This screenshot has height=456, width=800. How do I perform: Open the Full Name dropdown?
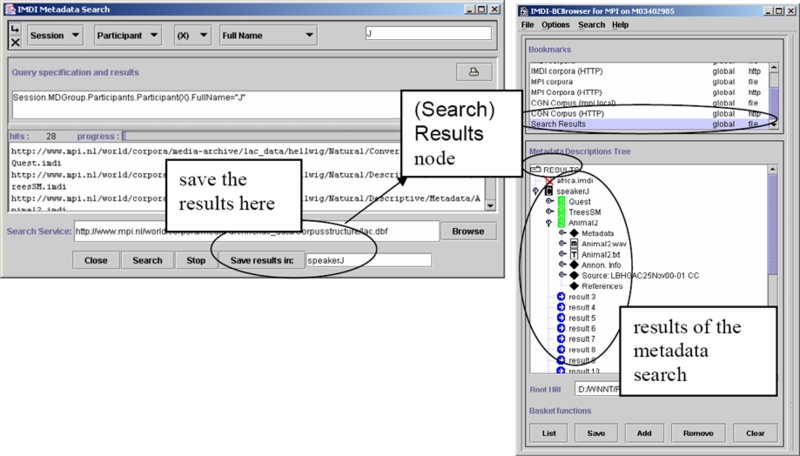coord(268,35)
